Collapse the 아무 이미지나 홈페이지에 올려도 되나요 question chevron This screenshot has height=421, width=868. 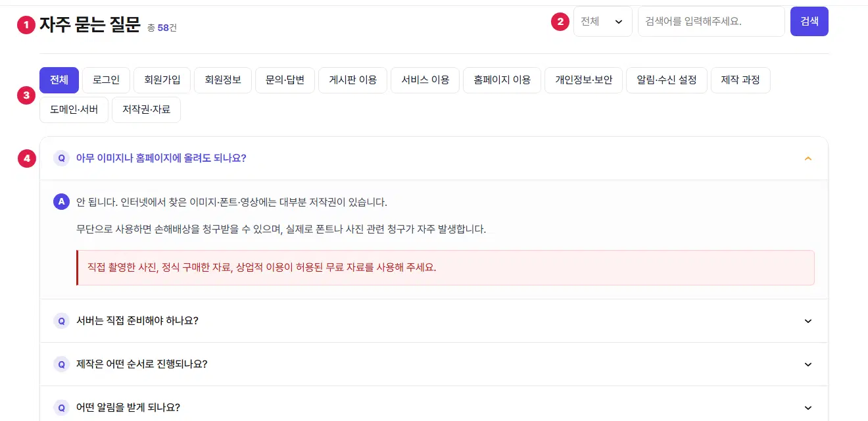[x=808, y=159]
